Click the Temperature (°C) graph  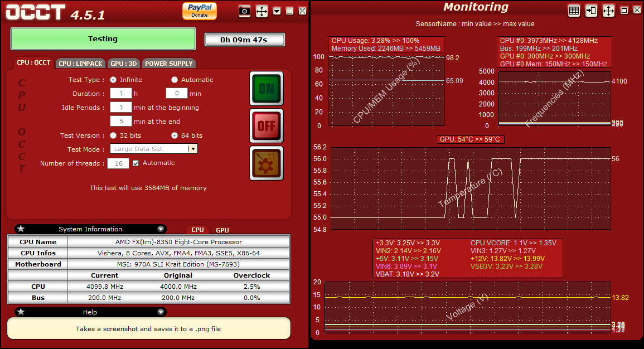point(471,188)
